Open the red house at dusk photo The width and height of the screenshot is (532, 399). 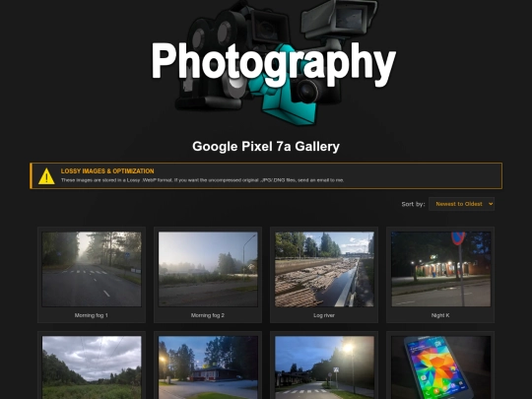[x=208, y=367]
